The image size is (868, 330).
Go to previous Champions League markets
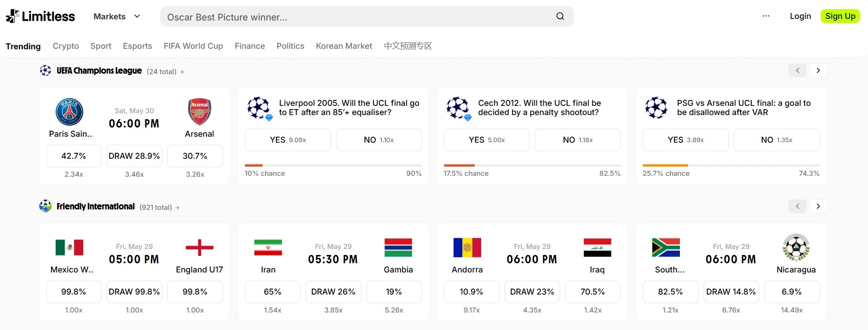coord(798,70)
